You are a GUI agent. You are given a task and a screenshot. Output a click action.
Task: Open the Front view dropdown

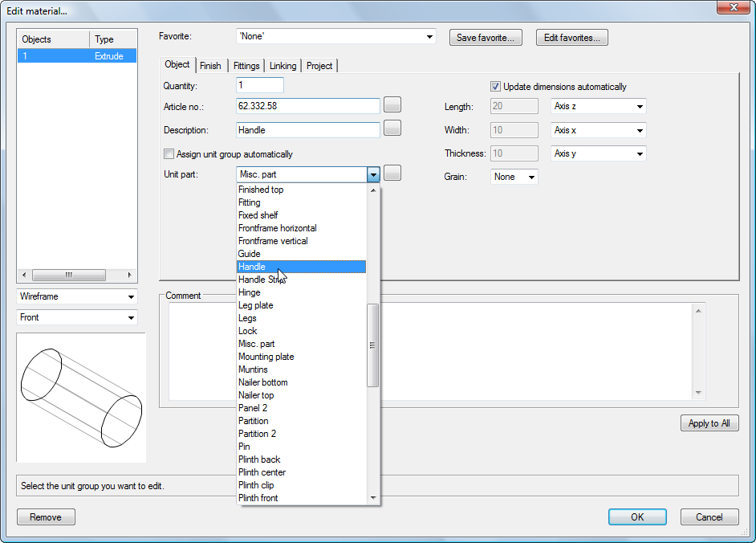coord(77,317)
